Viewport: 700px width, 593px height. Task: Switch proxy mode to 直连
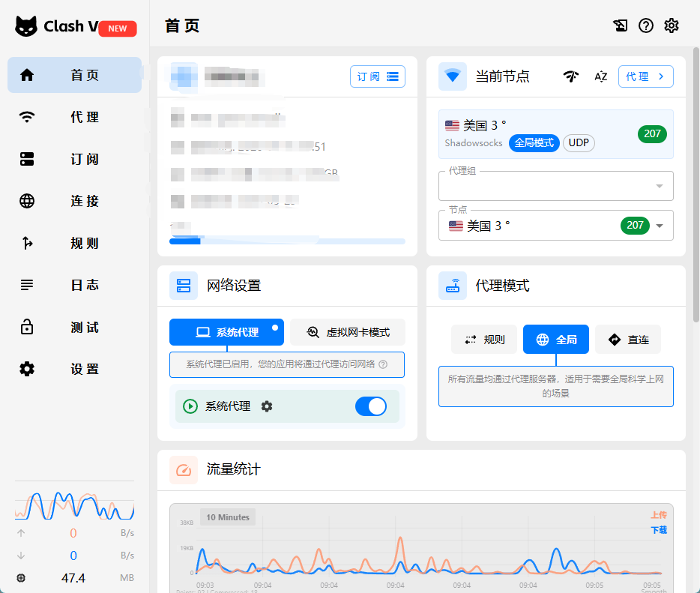[x=628, y=340]
